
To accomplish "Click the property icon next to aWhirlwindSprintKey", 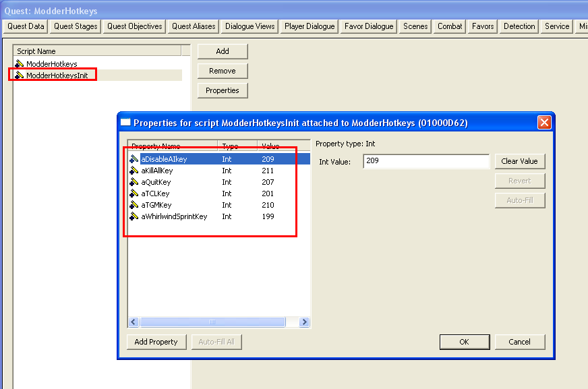I will 134,216.
